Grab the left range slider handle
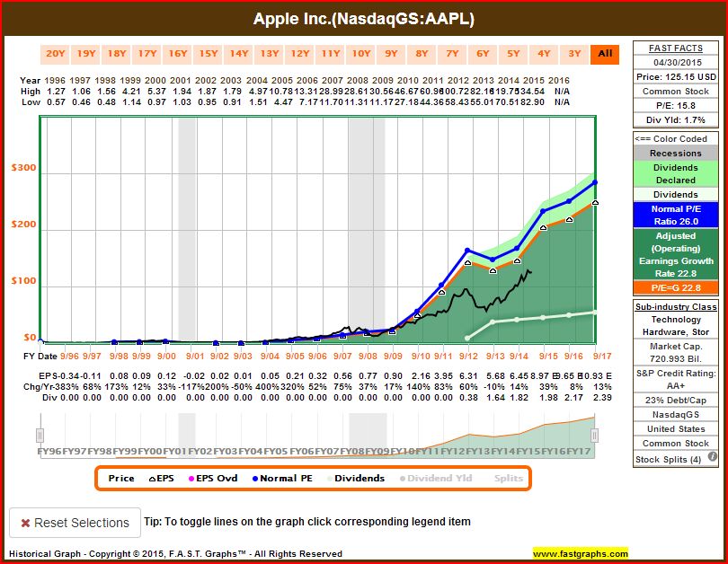This screenshot has width=728, height=564. [40, 436]
